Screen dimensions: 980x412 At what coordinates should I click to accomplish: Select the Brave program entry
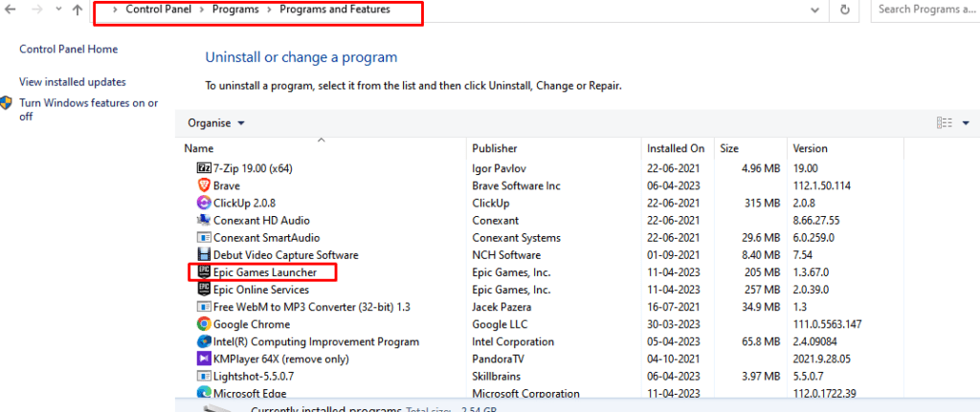226,185
